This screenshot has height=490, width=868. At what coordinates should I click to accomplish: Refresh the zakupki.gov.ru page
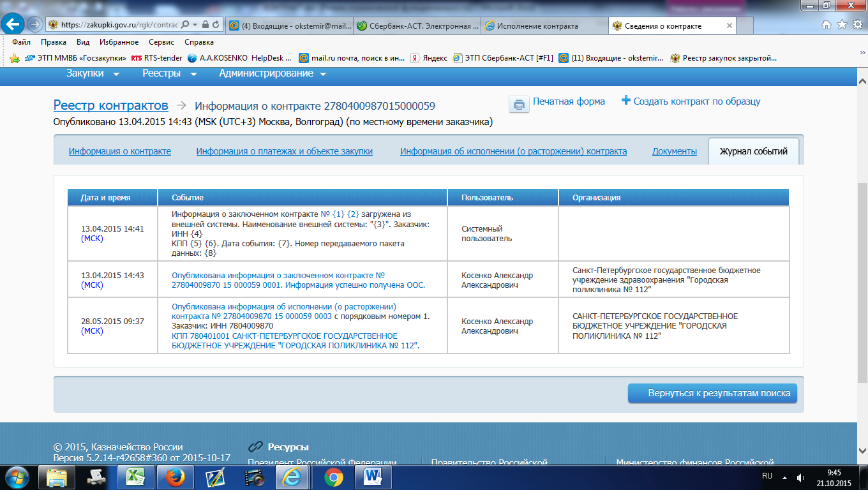click(216, 25)
